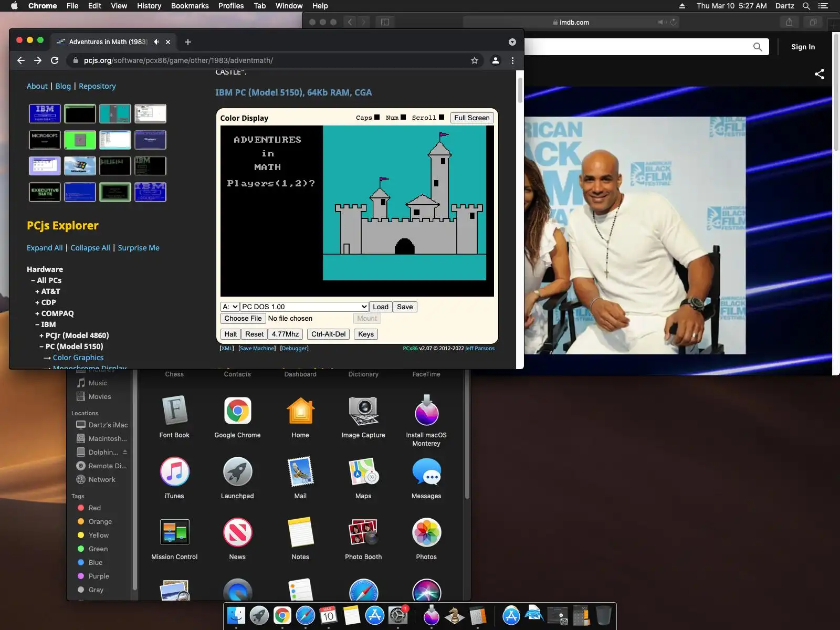Toggle the Caps lock indicator
Viewport: 840px width, 630px height.
[376, 118]
